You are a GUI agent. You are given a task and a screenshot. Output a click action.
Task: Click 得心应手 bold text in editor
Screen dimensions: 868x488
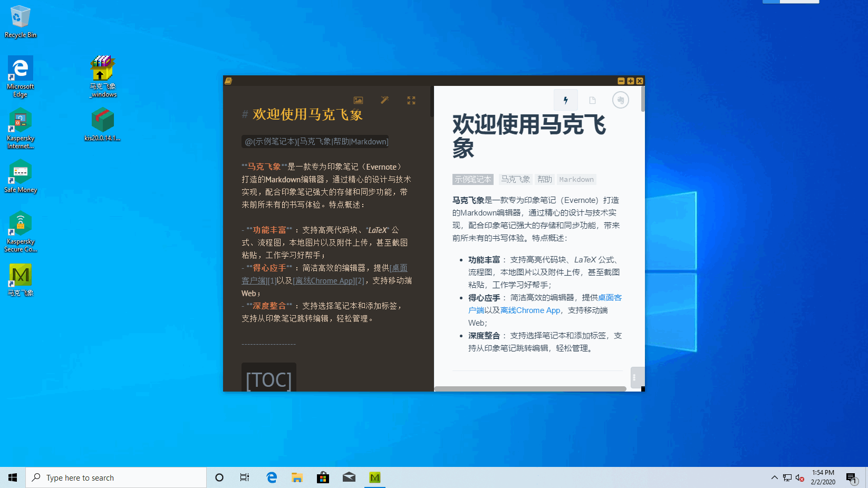(x=269, y=268)
